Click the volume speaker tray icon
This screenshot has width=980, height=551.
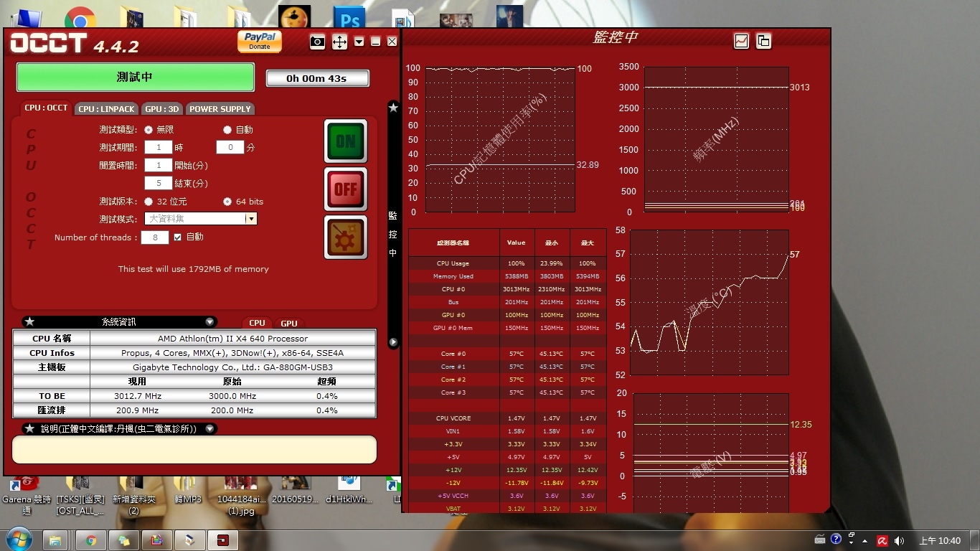coord(899,540)
